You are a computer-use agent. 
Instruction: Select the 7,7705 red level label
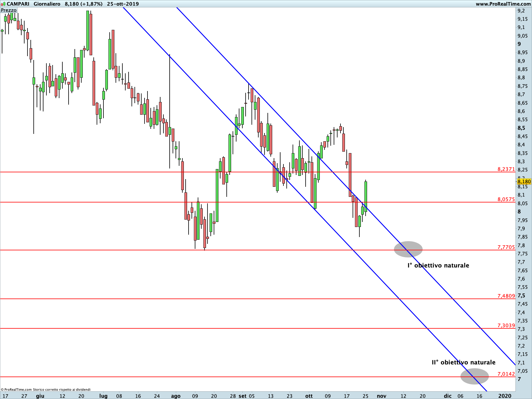click(506, 247)
